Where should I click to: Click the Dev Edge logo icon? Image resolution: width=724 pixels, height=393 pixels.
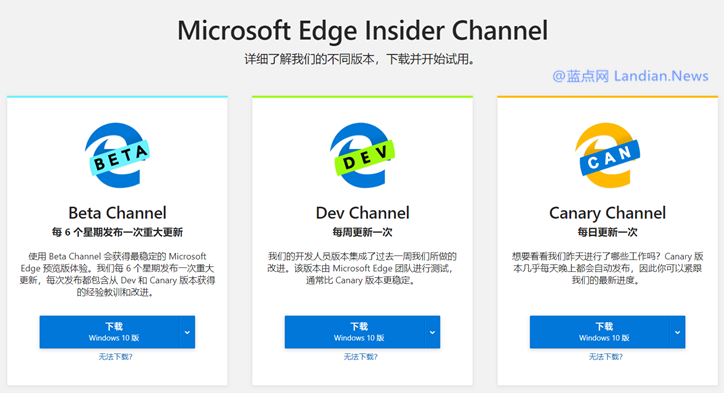coord(362,155)
